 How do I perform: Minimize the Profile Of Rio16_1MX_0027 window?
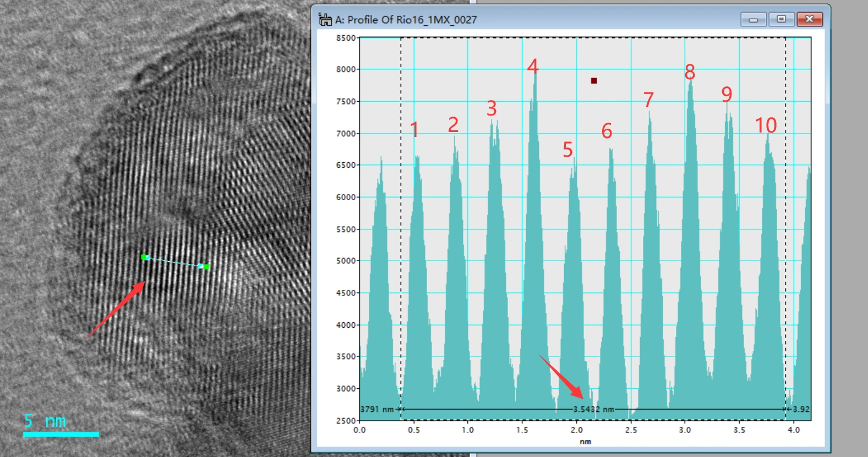754,20
